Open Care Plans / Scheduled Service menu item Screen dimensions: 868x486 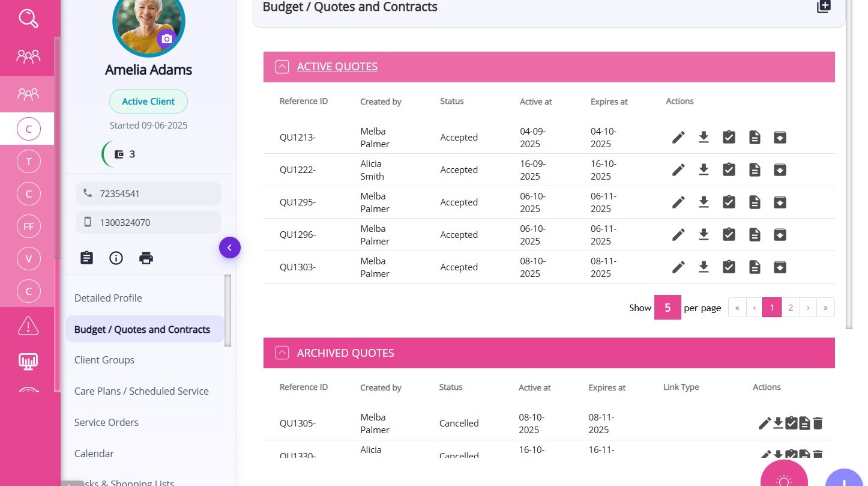pyautogui.click(x=141, y=391)
